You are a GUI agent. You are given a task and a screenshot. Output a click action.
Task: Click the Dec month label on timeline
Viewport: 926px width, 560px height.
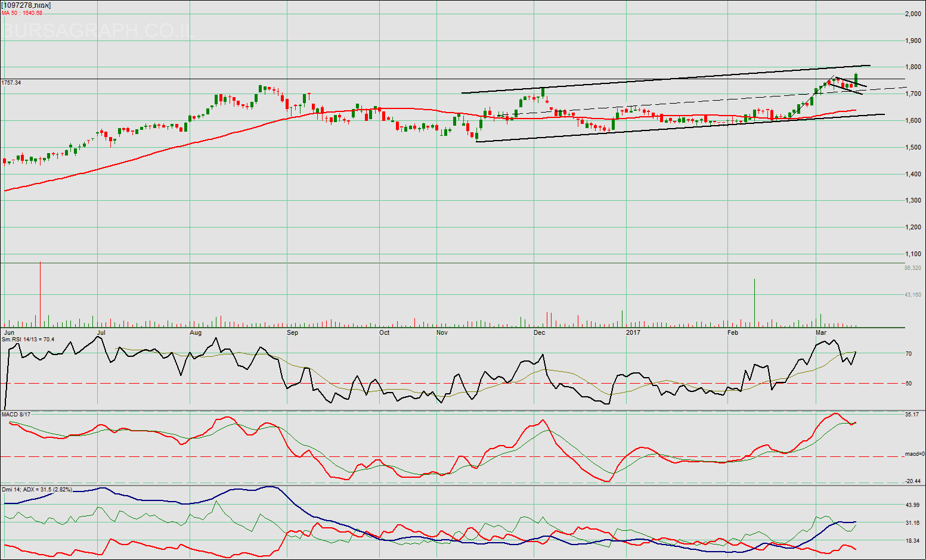[x=539, y=332]
